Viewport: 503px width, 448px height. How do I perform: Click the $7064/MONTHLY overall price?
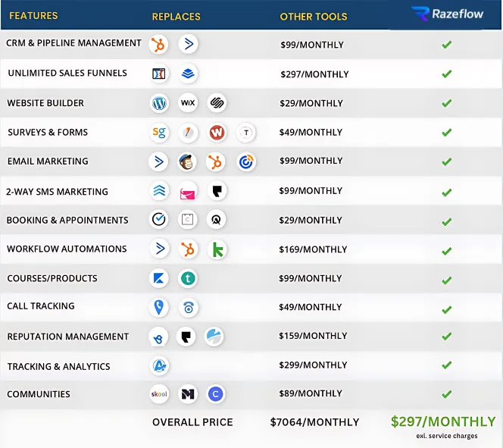coord(314,422)
